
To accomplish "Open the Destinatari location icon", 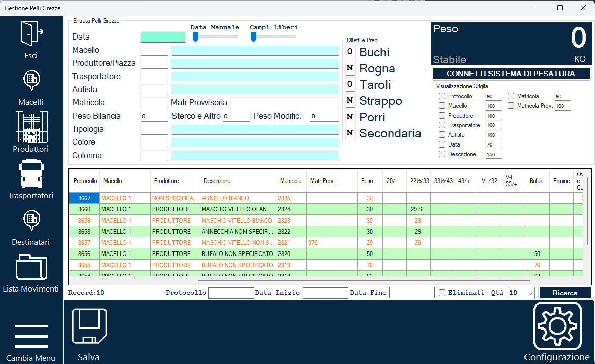I will click(x=31, y=221).
